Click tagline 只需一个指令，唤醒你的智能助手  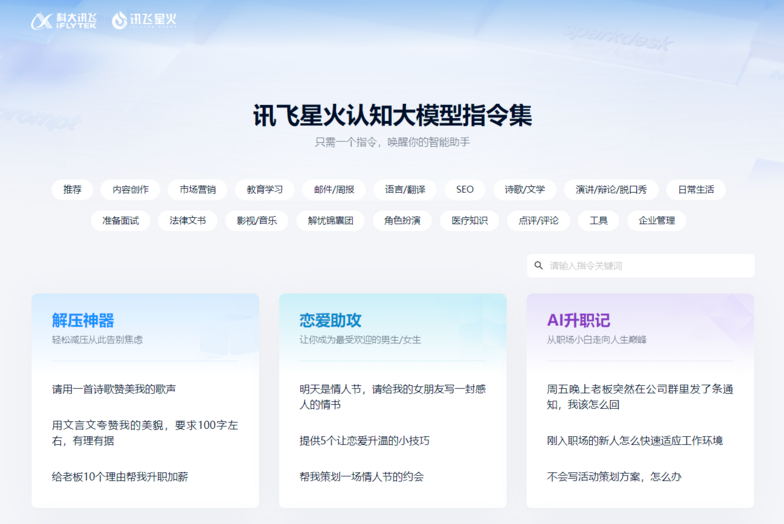(x=392, y=142)
